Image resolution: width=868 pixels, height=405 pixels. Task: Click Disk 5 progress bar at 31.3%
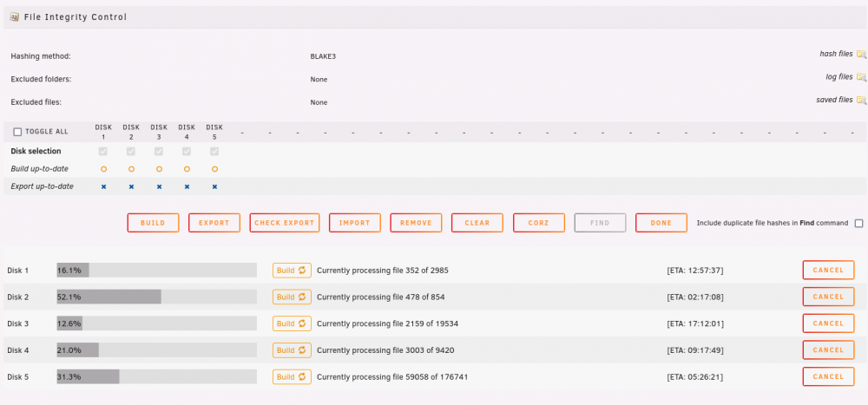(156, 376)
